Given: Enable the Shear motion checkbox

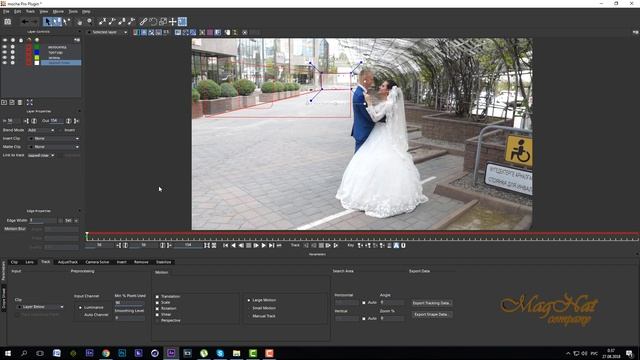Looking at the screenshot, I should tap(157, 314).
